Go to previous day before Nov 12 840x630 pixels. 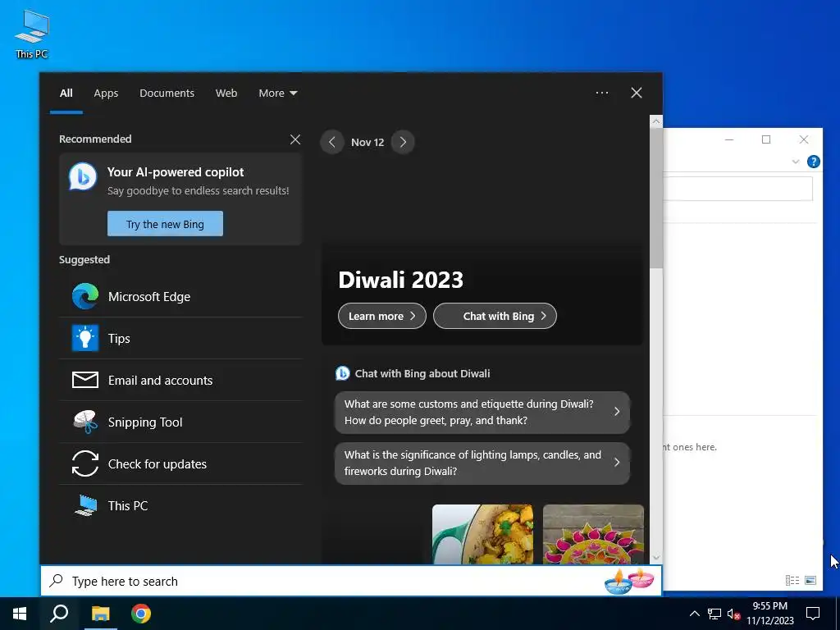(332, 142)
